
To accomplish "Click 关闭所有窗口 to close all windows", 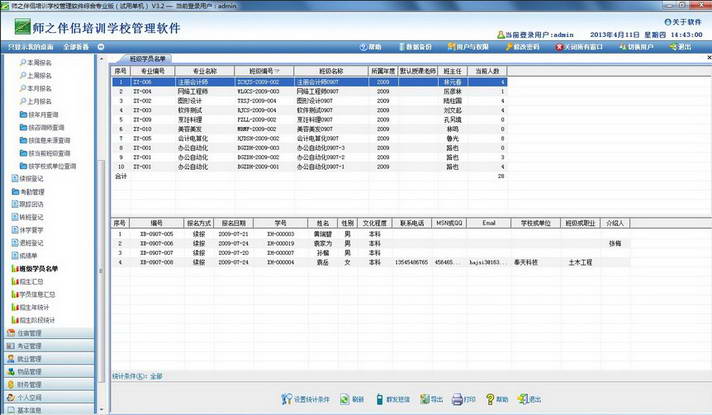I will pyautogui.click(x=579, y=47).
